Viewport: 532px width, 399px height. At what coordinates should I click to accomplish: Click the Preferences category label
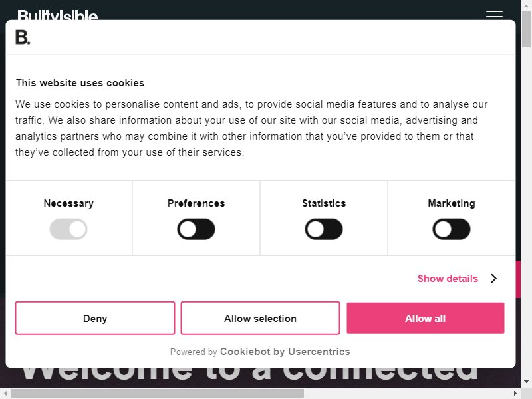(x=196, y=203)
